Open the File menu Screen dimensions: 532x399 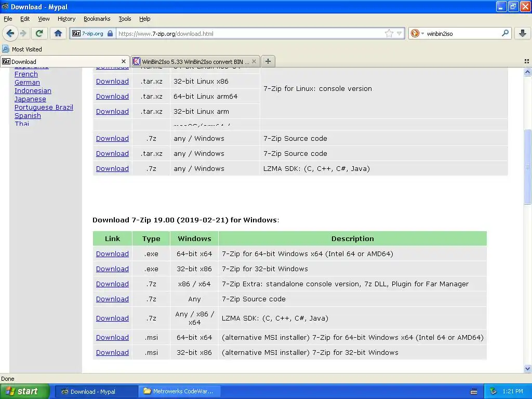coord(8,19)
